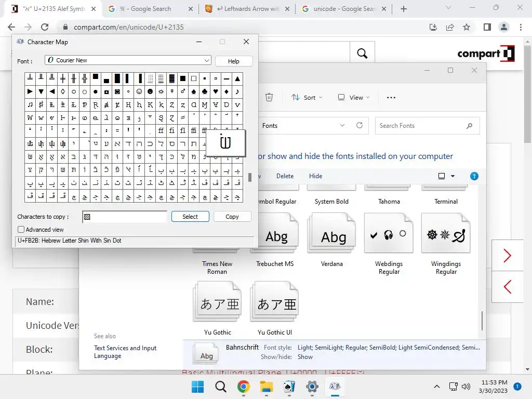The height and width of the screenshot is (399, 532).
Task: Open the Font dropdown in Character Map
Action: tap(207, 60)
